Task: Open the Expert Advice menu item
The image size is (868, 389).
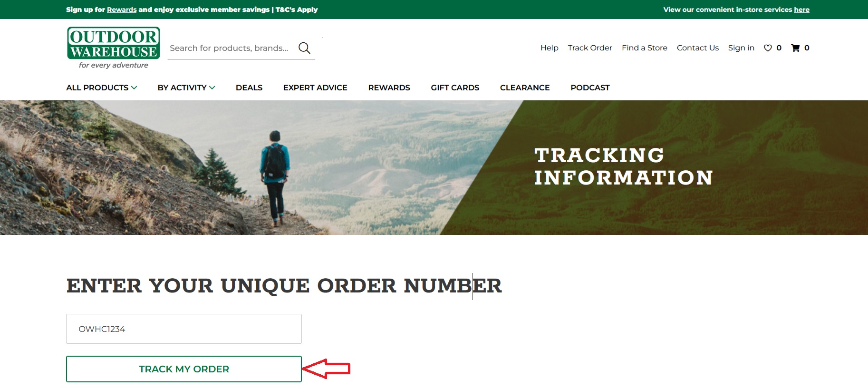Action: click(315, 88)
